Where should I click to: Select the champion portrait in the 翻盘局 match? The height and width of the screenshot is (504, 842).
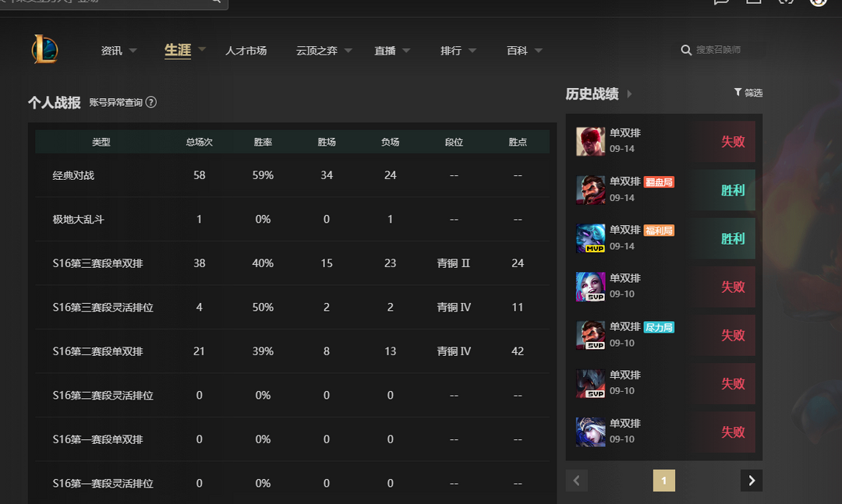point(590,189)
